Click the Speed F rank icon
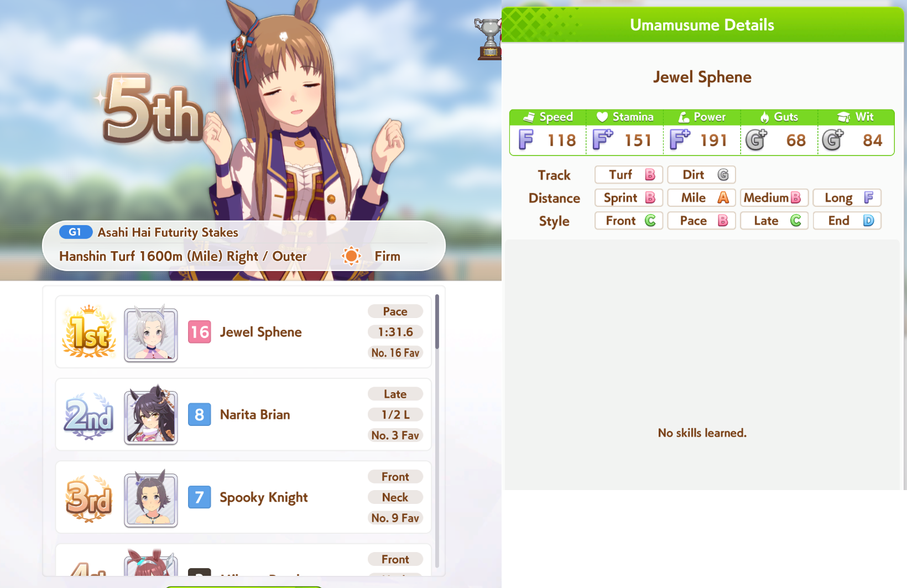907x588 pixels. [526, 140]
